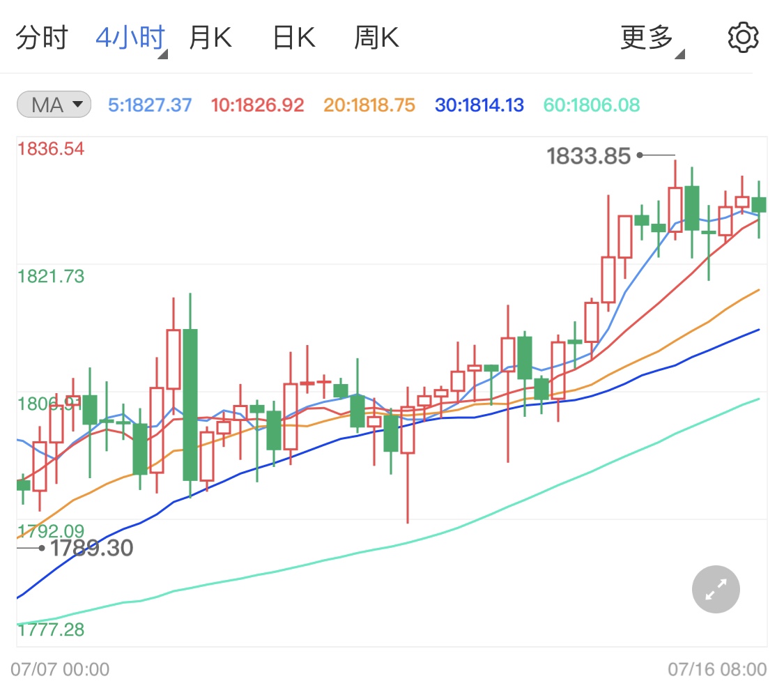Click the 1789.30 low price label
This screenshot has width=784, height=688.
(x=91, y=548)
